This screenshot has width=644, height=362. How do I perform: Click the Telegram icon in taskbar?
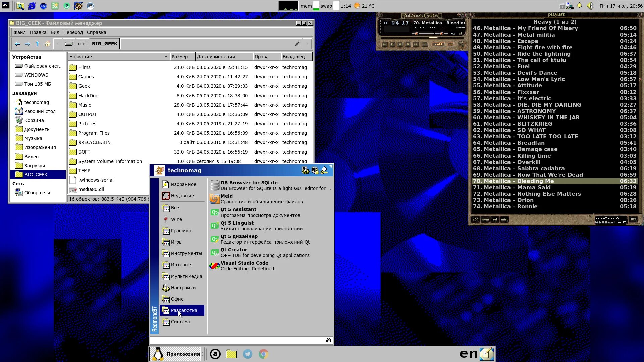click(x=247, y=354)
